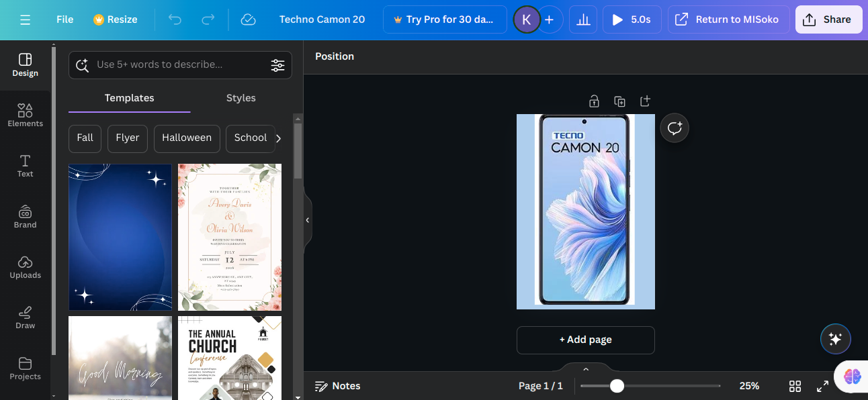Open the brain extension icon
Image resolution: width=868 pixels, height=400 pixels.
852,377
